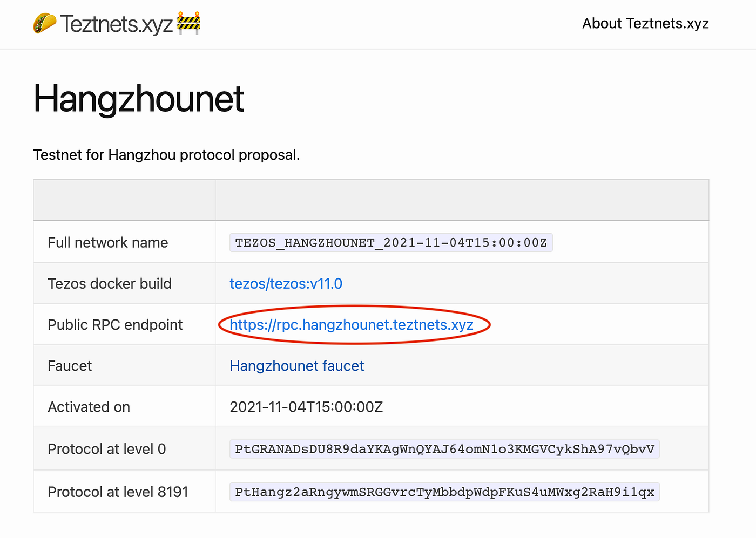
Task: Open About Teztnets.xyz page
Action: click(x=645, y=23)
